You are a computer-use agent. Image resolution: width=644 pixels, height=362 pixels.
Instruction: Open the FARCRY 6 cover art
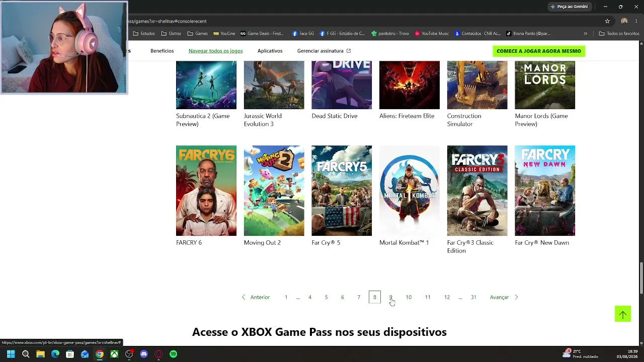pyautogui.click(x=206, y=191)
